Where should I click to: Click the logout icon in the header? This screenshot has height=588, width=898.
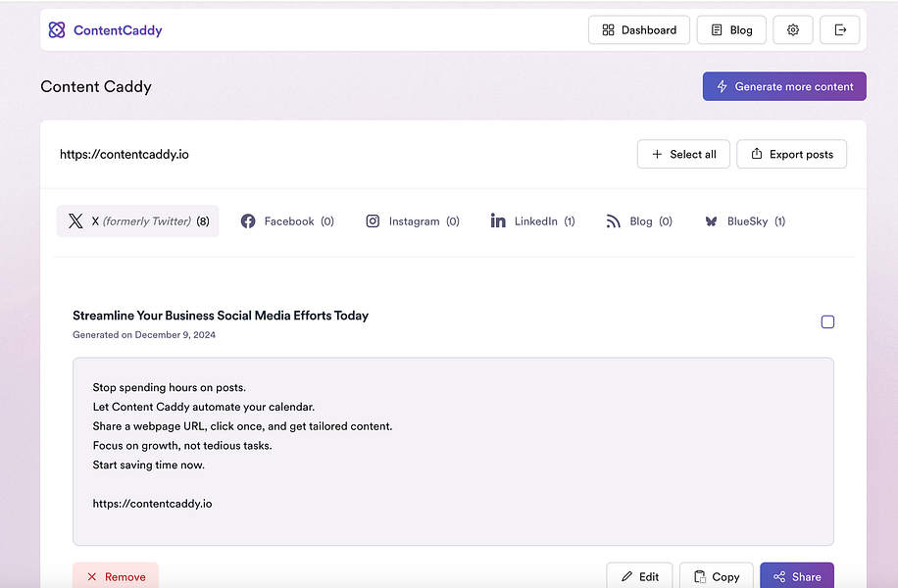point(839,29)
